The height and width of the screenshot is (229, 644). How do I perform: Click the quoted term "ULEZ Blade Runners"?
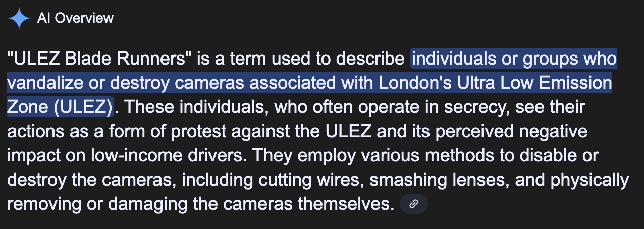click(100, 59)
